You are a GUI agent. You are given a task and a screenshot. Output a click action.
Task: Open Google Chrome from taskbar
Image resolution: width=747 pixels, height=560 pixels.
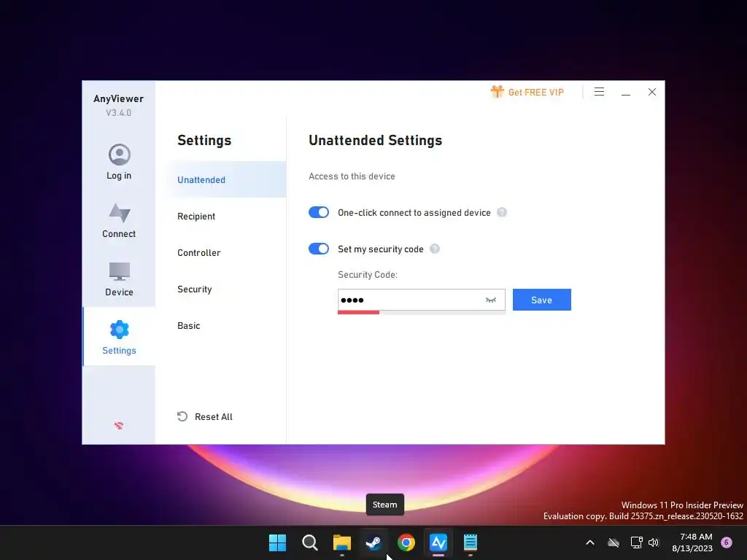(406, 542)
